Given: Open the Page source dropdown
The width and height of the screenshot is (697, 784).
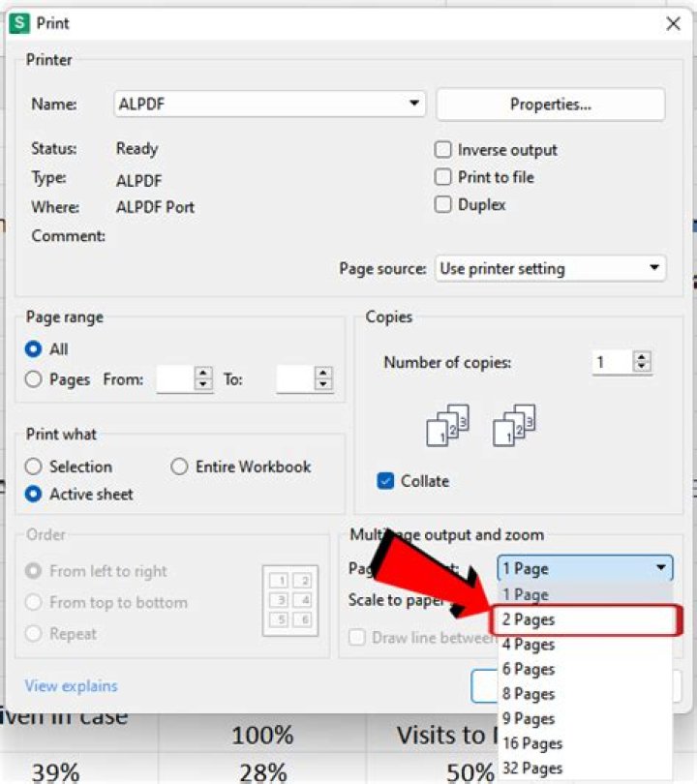Looking at the screenshot, I should click(551, 268).
